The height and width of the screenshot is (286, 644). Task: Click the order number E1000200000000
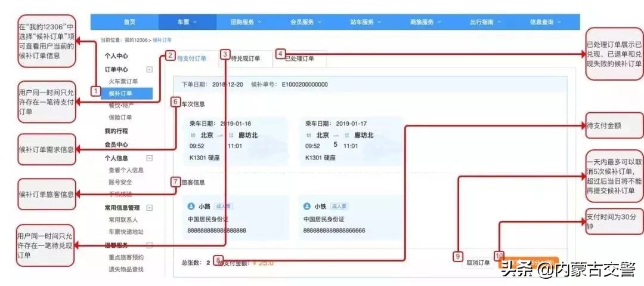pos(305,84)
